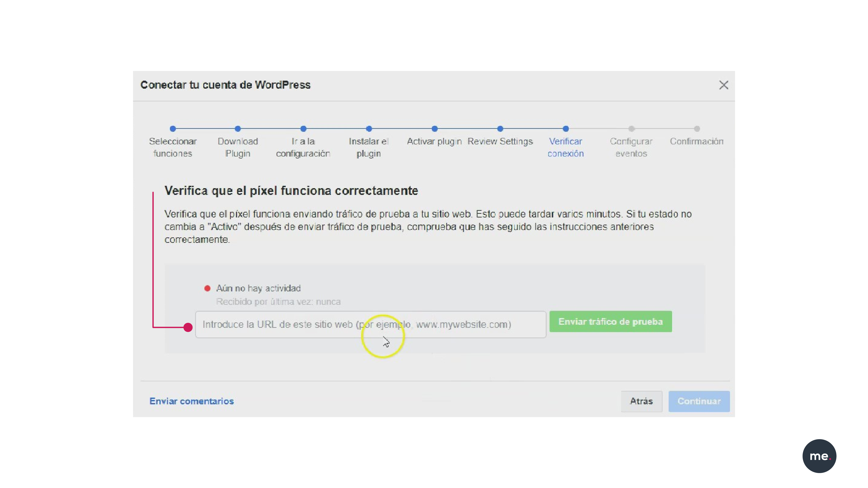Open the Instalar el plugin label
This screenshot has height=488, width=868.
[x=369, y=147]
